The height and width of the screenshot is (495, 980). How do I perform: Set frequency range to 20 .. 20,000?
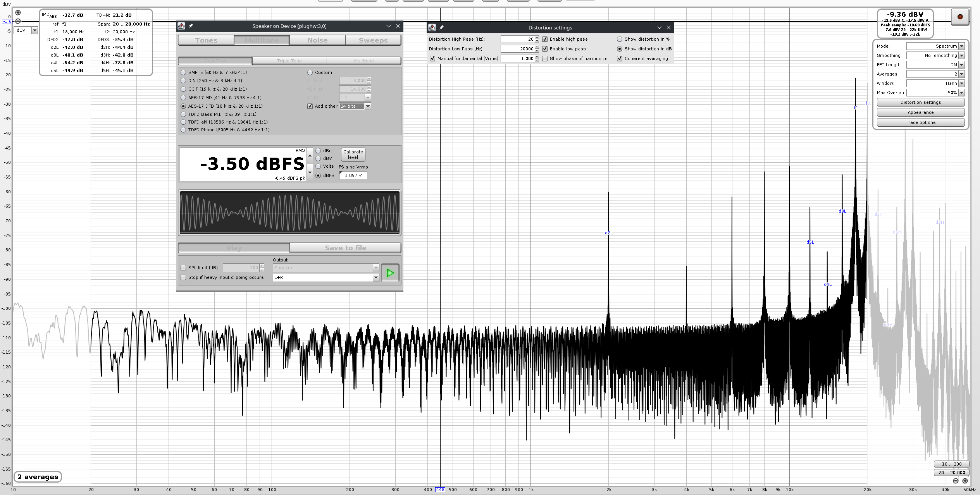951,473
